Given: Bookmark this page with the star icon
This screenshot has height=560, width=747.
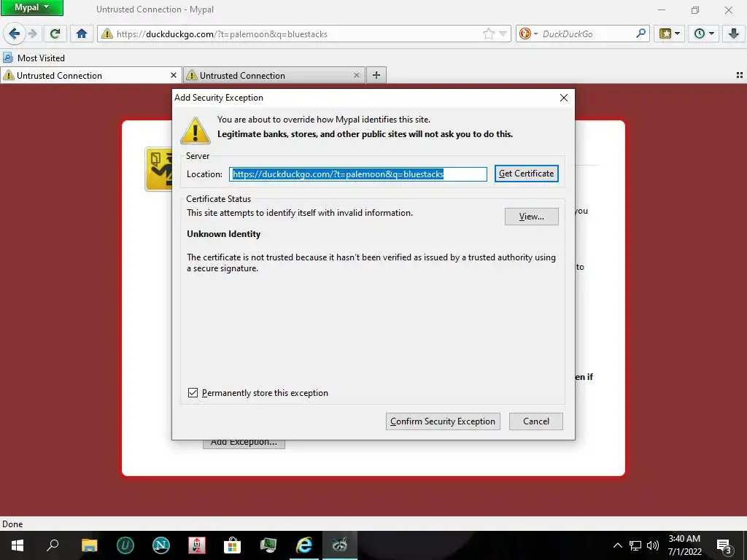Looking at the screenshot, I should [488, 34].
